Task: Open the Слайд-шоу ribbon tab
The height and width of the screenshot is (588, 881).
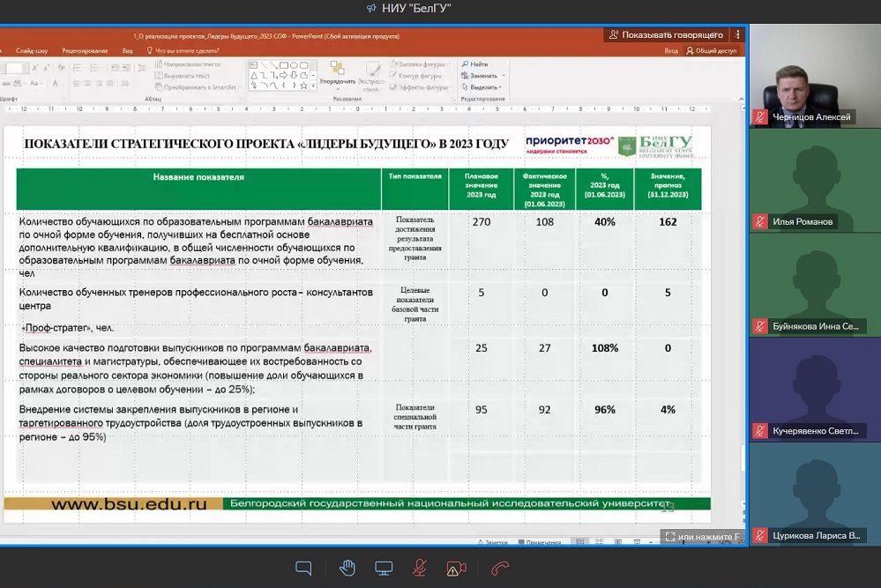Action: point(32,50)
